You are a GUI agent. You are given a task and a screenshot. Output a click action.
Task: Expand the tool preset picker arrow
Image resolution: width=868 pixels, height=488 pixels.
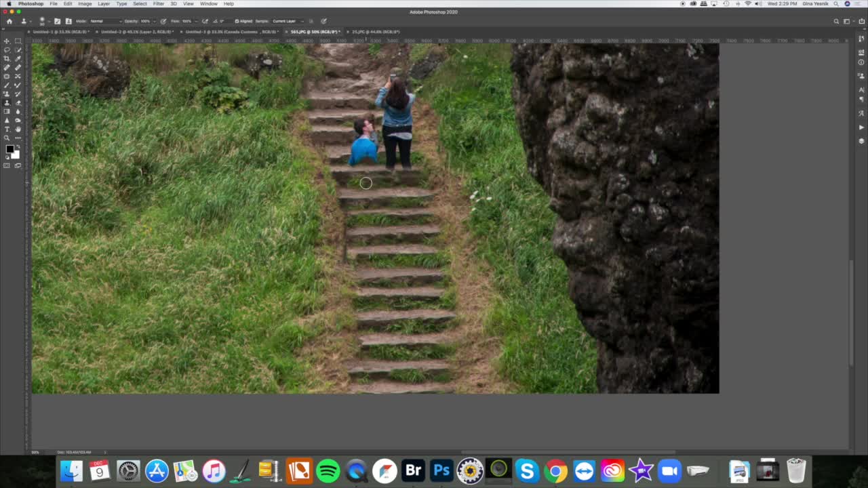click(31, 21)
